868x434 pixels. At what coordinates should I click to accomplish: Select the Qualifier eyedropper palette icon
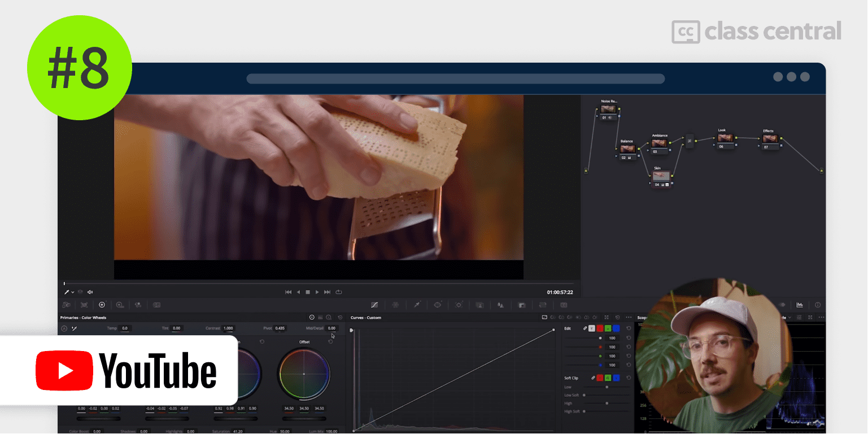click(417, 305)
